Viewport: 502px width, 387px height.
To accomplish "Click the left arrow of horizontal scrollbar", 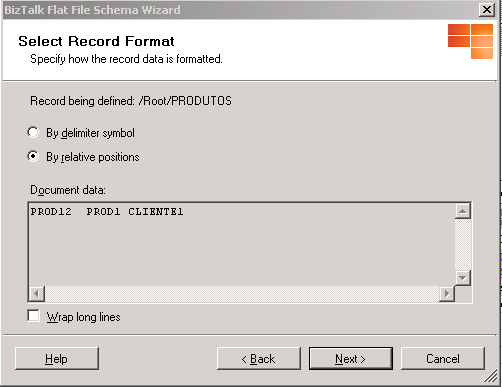I will click(x=37, y=294).
